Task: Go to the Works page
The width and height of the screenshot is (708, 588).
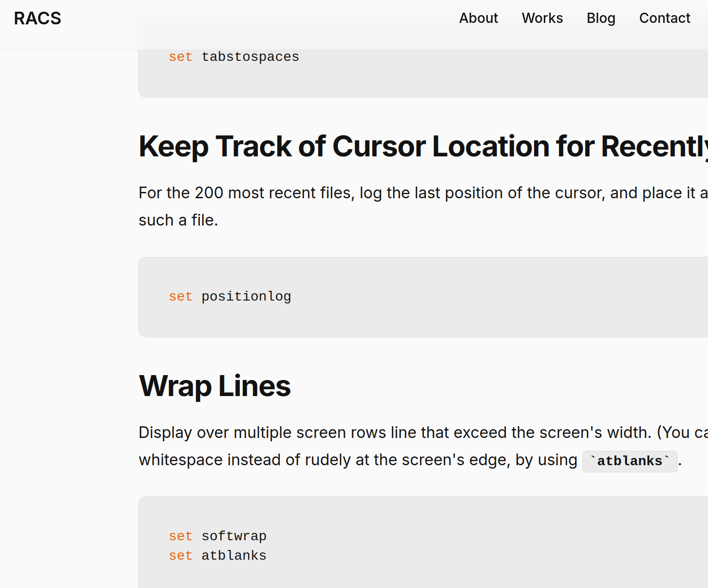Action: pyautogui.click(x=542, y=19)
